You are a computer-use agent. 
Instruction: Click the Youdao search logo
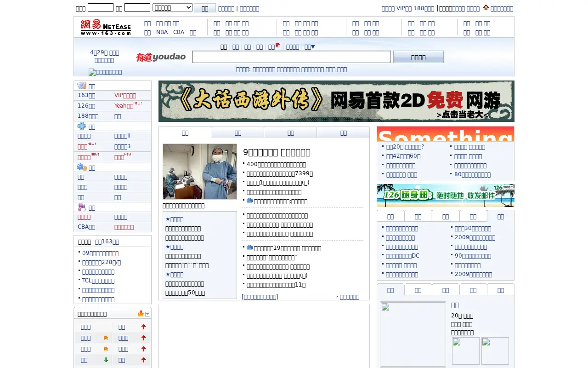pyautogui.click(x=161, y=57)
